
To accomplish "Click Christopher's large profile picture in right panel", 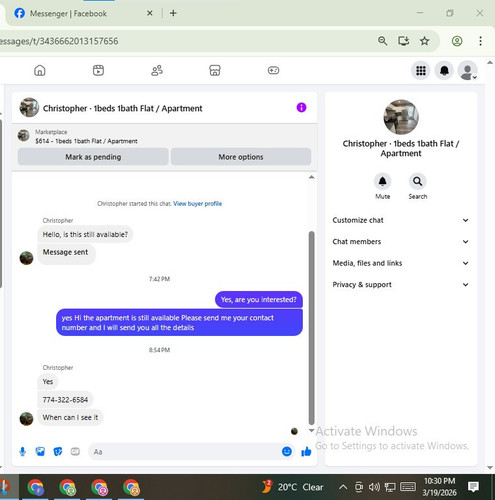I will click(x=401, y=117).
